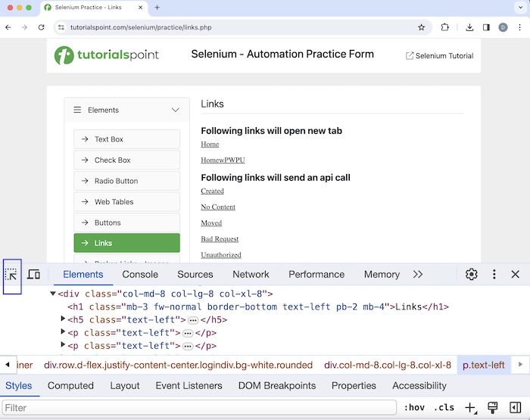This screenshot has height=420, width=530.
Task: Activate the inspect element picker tool
Action: point(12,275)
